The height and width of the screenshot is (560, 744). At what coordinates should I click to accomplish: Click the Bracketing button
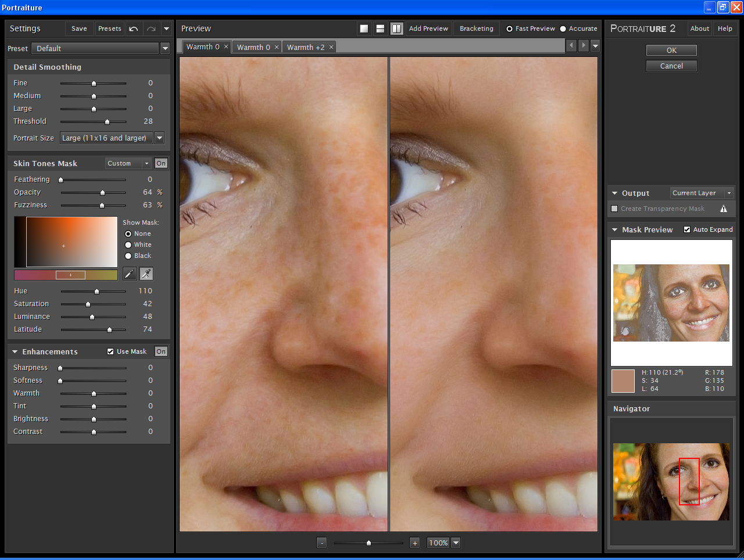[x=476, y=28]
